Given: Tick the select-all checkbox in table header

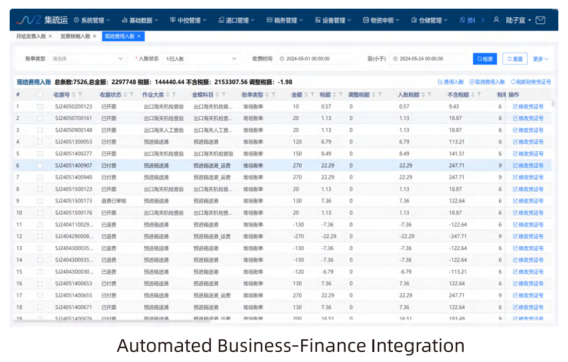Looking at the screenshot, I should (40, 95).
